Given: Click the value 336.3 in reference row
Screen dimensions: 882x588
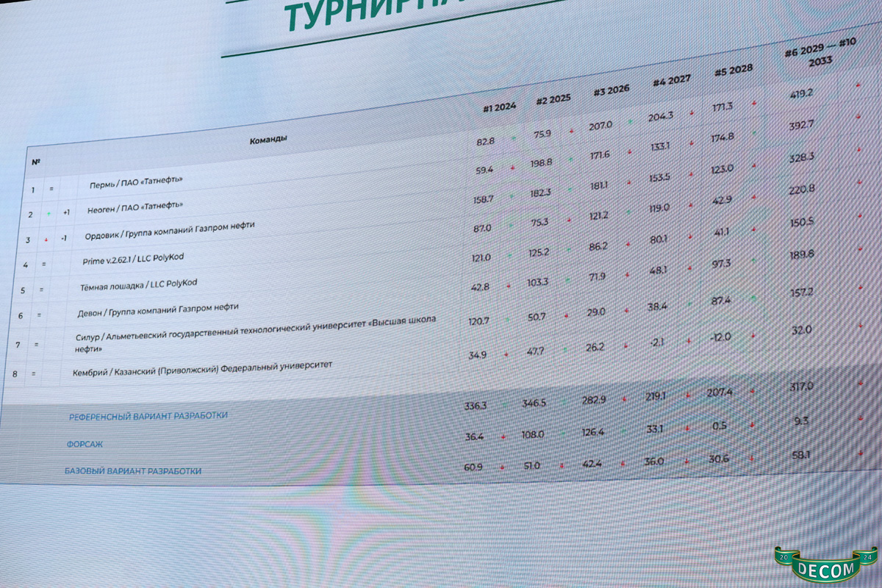Looking at the screenshot, I should 476,406.
